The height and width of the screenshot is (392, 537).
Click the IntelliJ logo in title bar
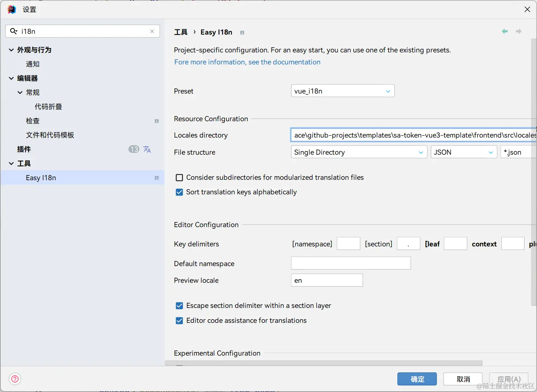pos(12,9)
